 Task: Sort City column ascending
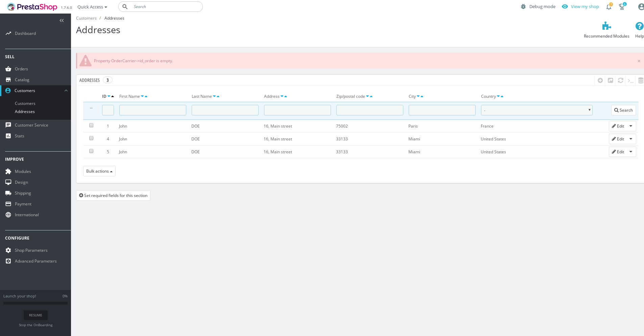point(422,96)
